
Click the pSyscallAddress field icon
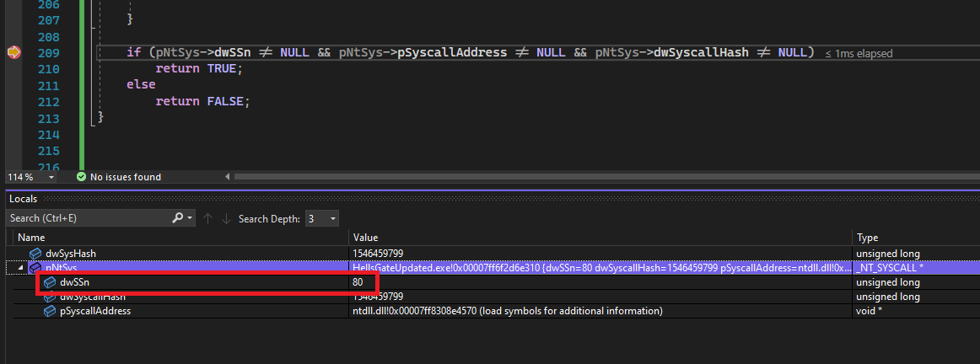click(50, 311)
